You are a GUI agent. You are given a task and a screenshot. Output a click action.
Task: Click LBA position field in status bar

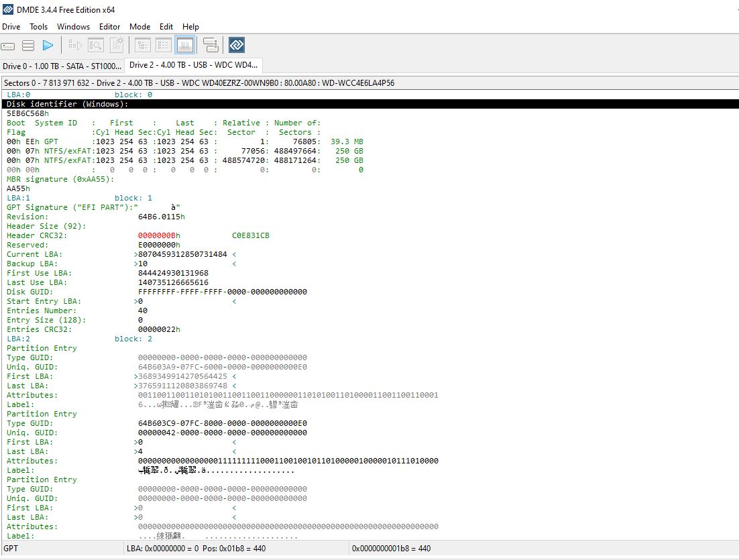(196, 549)
